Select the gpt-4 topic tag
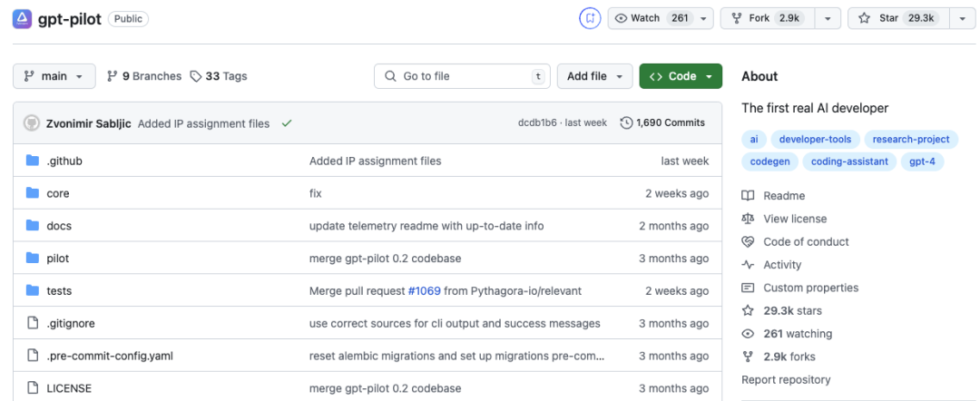Screen dimensions: 980x401 [x=923, y=161]
